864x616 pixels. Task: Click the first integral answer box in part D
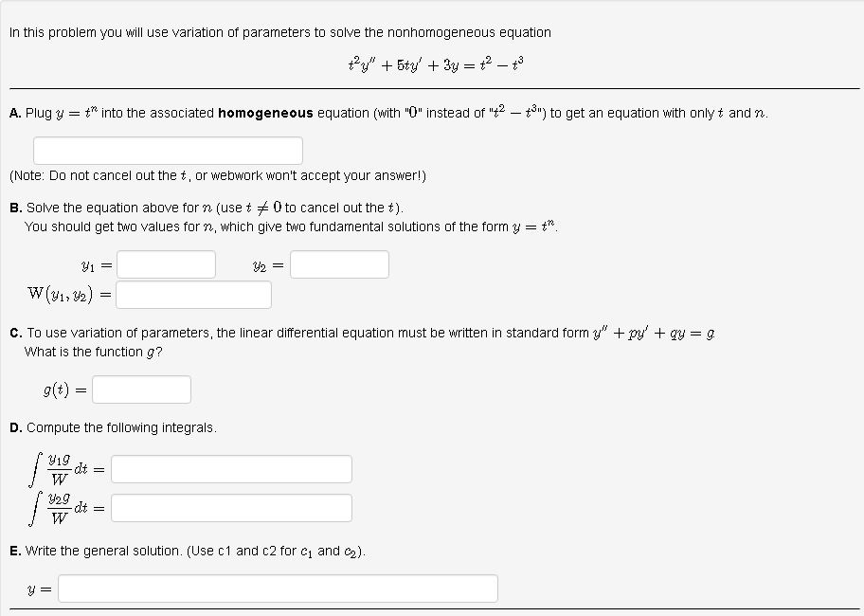pyautogui.click(x=231, y=468)
